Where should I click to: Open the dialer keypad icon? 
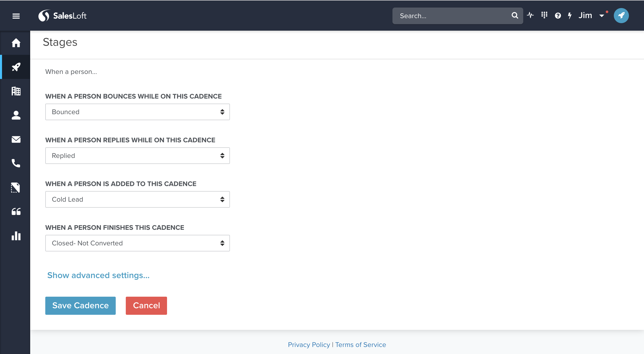[544, 16]
